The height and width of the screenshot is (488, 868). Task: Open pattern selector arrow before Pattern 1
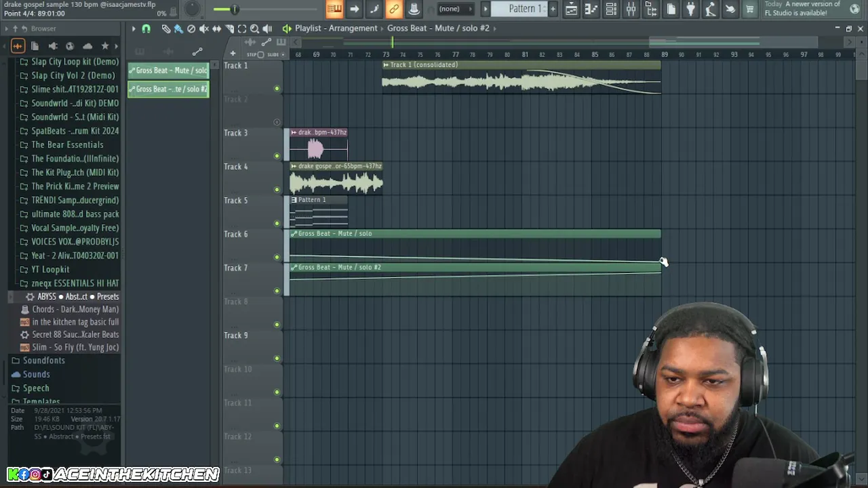[486, 9]
